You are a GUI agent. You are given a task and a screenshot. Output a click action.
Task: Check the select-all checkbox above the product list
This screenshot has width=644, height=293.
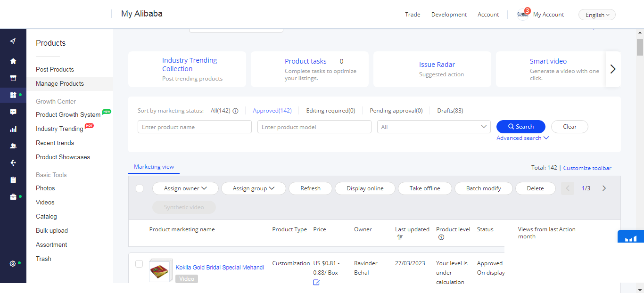(x=139, y=188)
